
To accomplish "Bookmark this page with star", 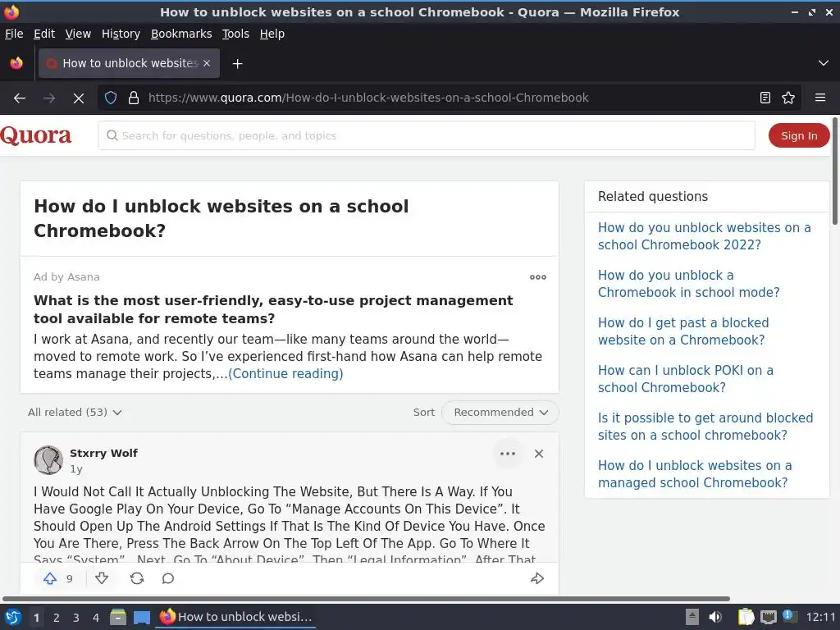I will pyautogui.click(x=788, y=98).
